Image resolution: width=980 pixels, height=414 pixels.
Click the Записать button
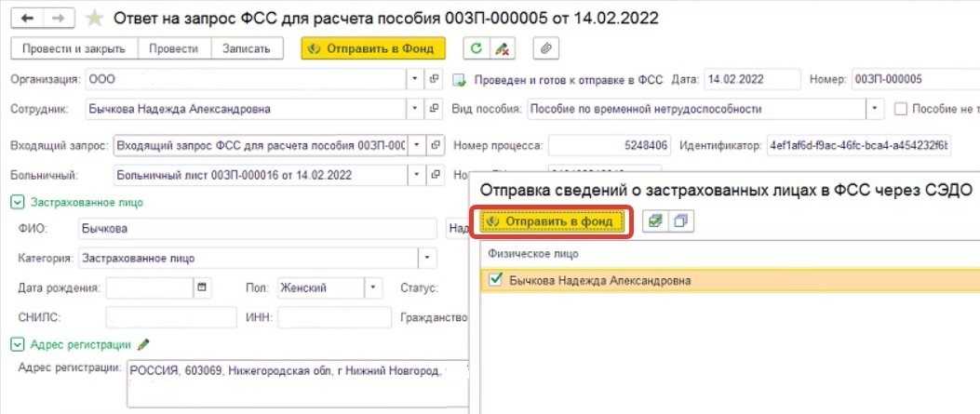pyautogui.click(x=246, y=48)
